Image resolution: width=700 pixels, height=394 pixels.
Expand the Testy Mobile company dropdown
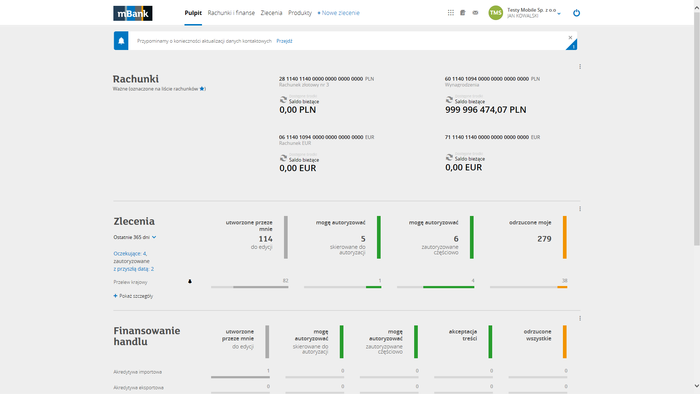tap(558, 14)
